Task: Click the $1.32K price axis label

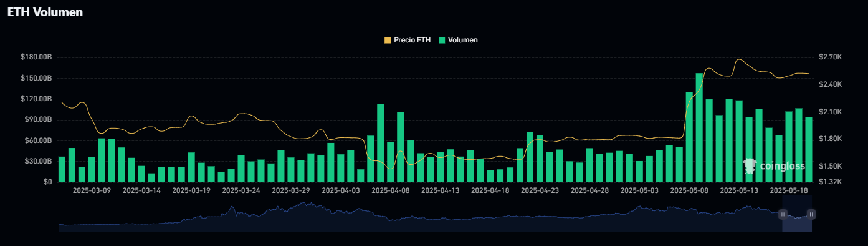Action: click(831, 182)
